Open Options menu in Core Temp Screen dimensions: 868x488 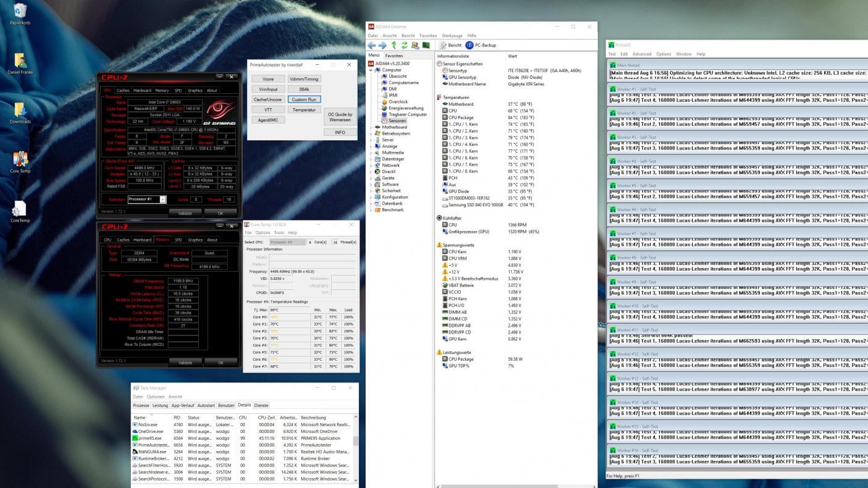point(263,233)
